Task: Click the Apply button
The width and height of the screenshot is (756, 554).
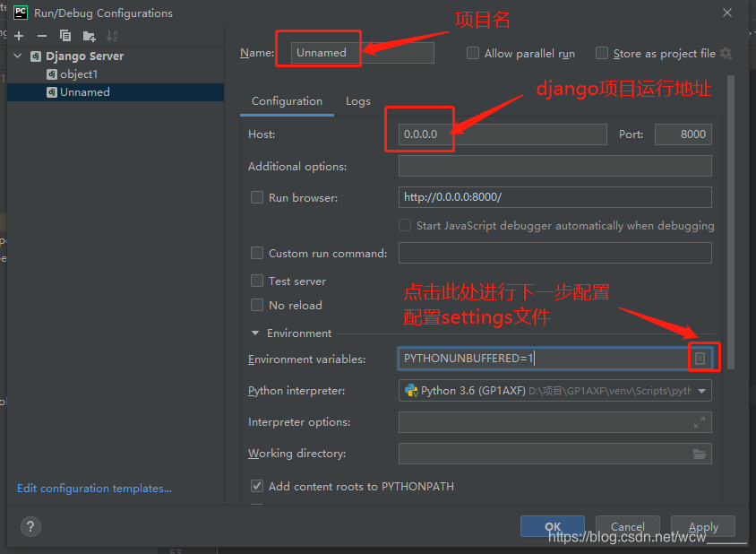Action: (703, 526)
